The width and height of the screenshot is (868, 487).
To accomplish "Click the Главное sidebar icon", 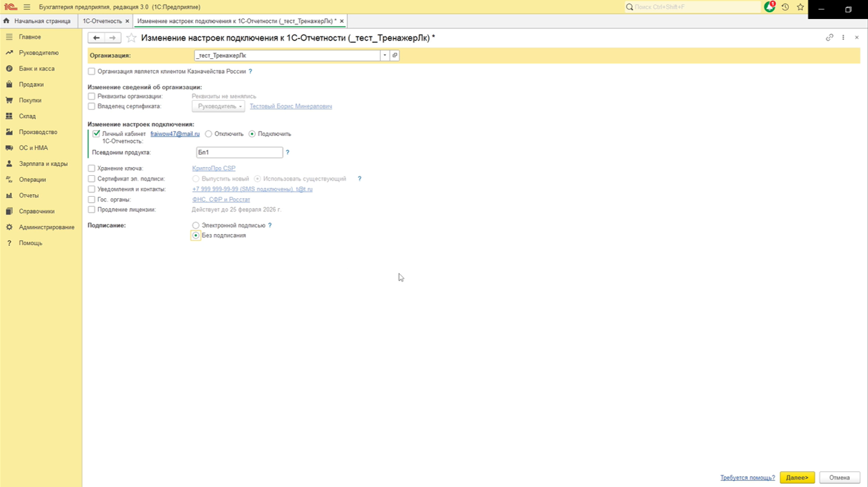I will (9, 37).
